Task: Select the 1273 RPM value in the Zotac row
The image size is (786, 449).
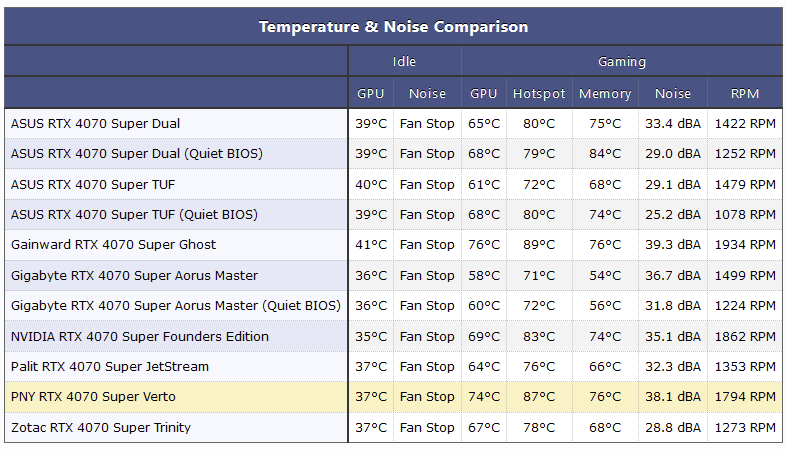Action: [x=745, y=428]
